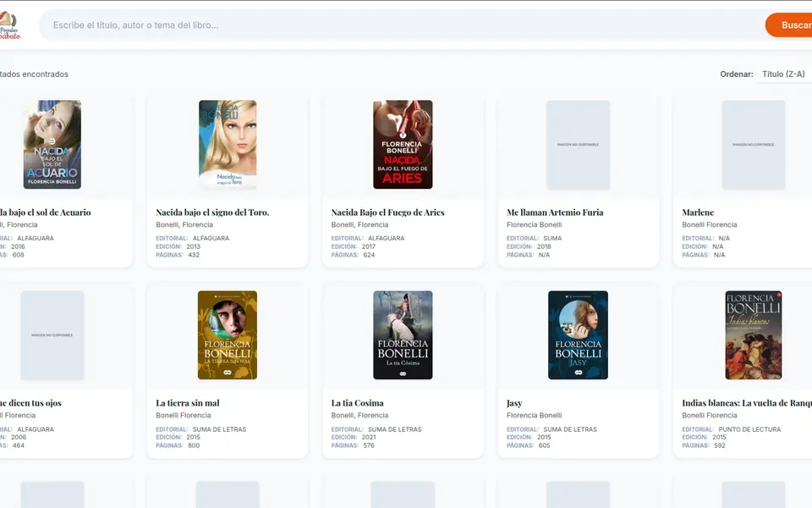Click page count 592 on Indias blancas card
Viewport: 812px width, 508px height.
719,446
